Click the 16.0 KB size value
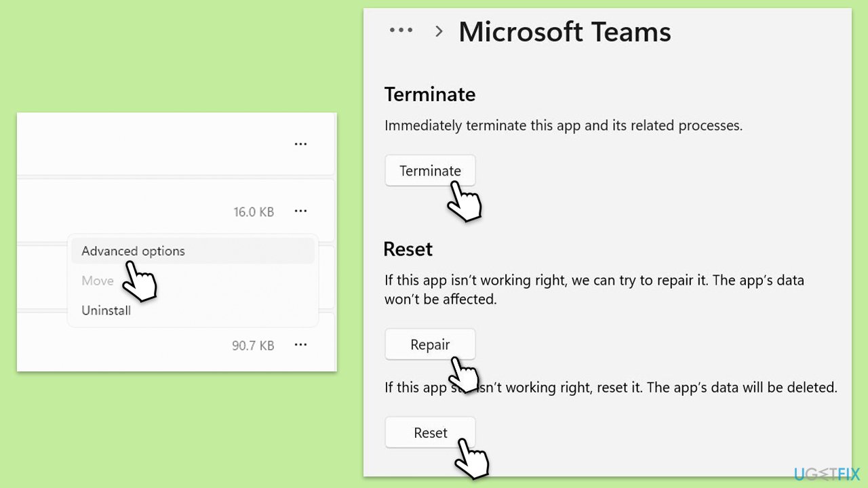Viewport: 868px width, 488px height. (x=254, y=212)
